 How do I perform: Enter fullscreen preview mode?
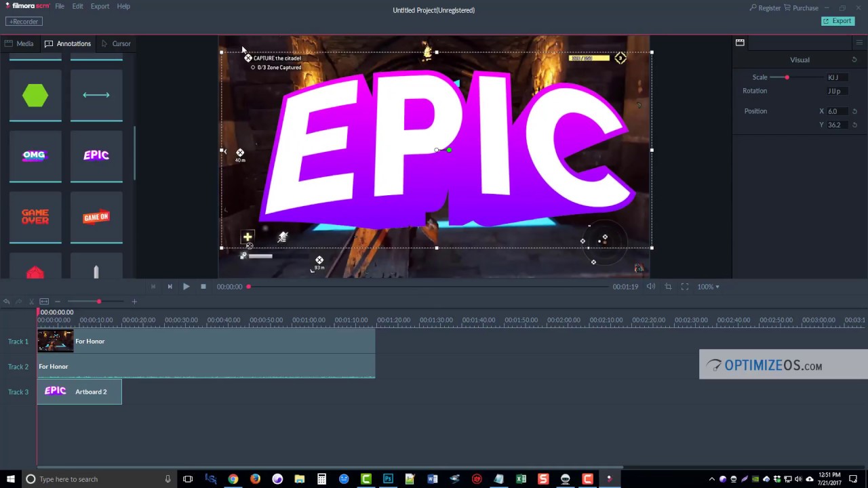click(685, 287)
